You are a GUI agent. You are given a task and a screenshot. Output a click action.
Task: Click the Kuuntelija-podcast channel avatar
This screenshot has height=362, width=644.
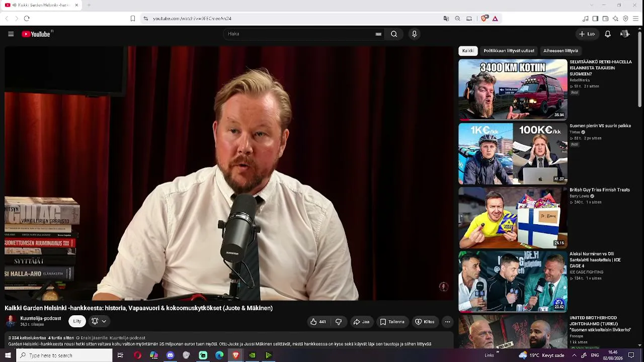pyautogui.click(x=11, y=321)
